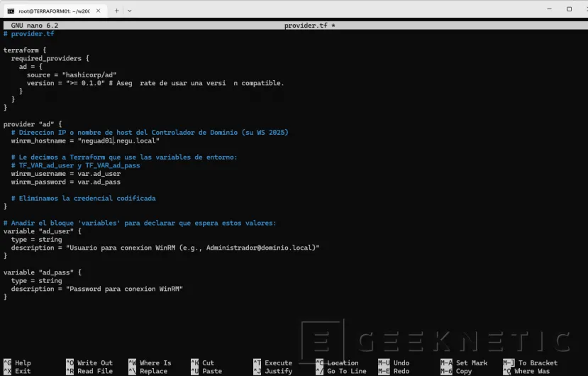Click the ^R Read File shortcut

click(x=89, y=371)
